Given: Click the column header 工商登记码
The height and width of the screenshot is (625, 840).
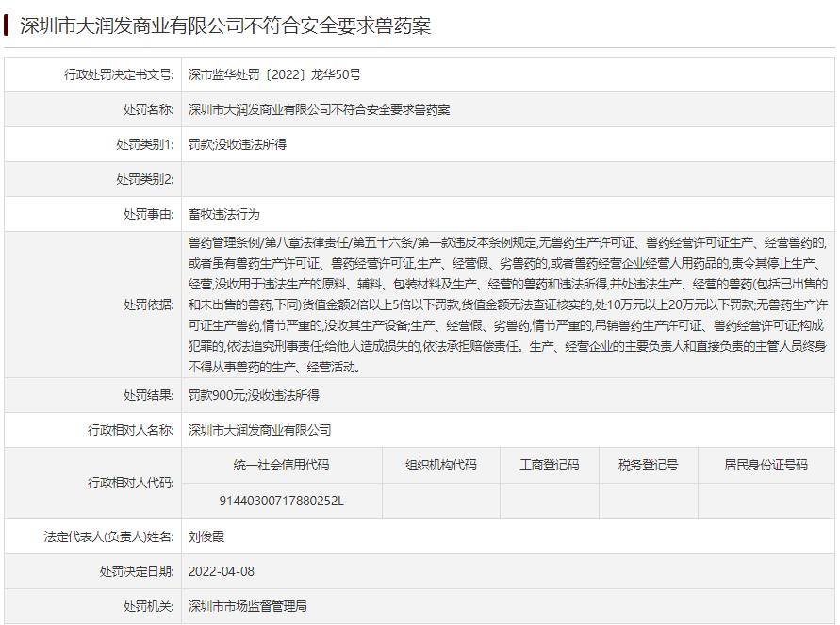Looking at the screenshot, I should tap(550, 465).
